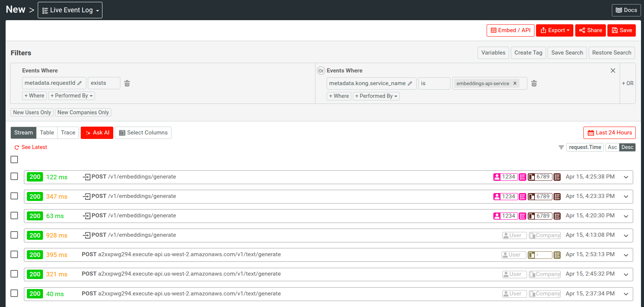
Task: Expand the Apr 15, 4:13:08 PM event
Action: (626, 236)
